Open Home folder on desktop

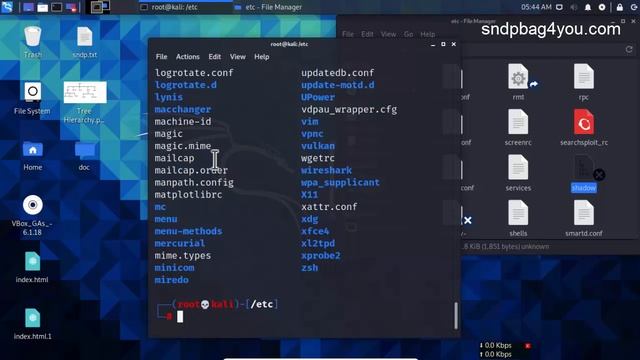[33, 156]
